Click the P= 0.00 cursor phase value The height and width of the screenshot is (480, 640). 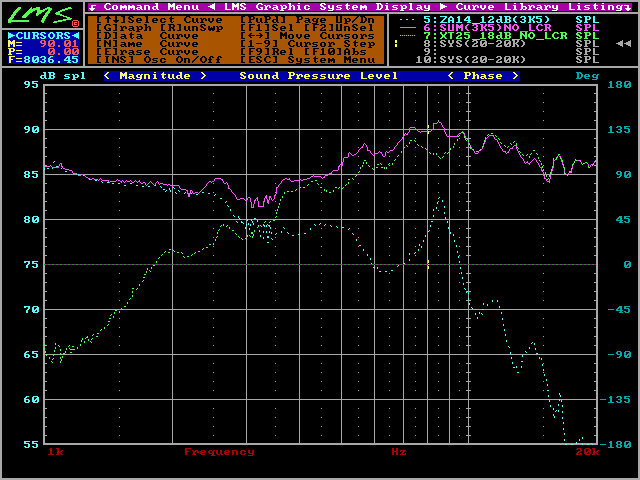point(43,52)
